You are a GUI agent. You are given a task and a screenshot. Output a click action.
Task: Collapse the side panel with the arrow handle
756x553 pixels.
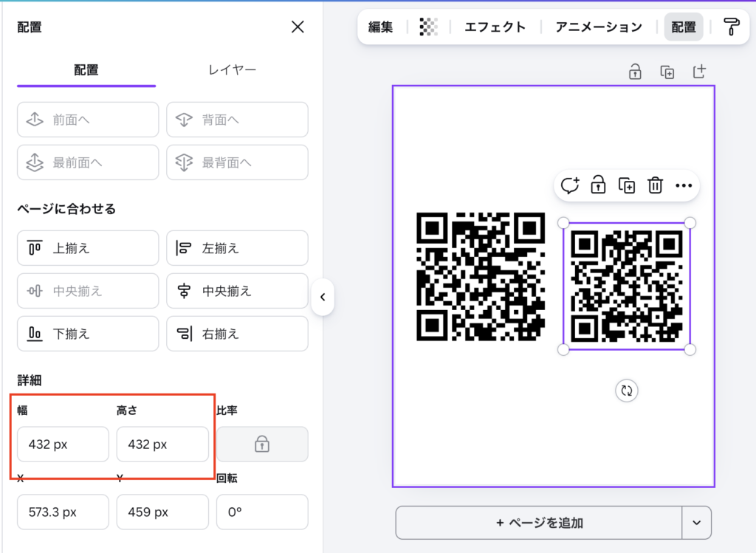click(323, 298)
